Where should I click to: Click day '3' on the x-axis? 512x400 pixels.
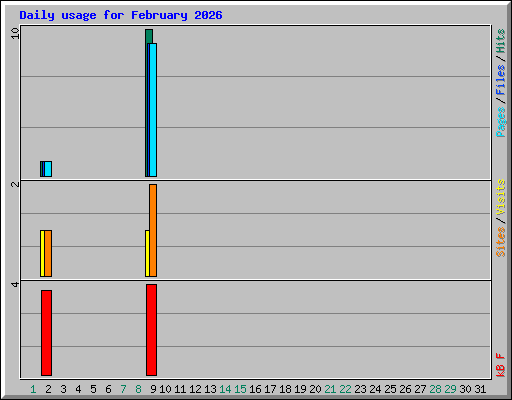(x=63, y=389)
